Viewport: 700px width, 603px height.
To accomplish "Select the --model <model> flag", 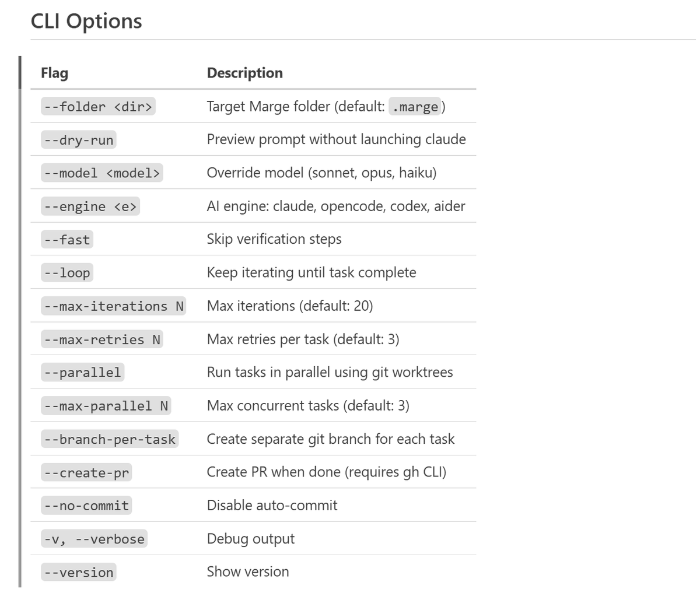I will pyautogui.click(x=101, y=173).
